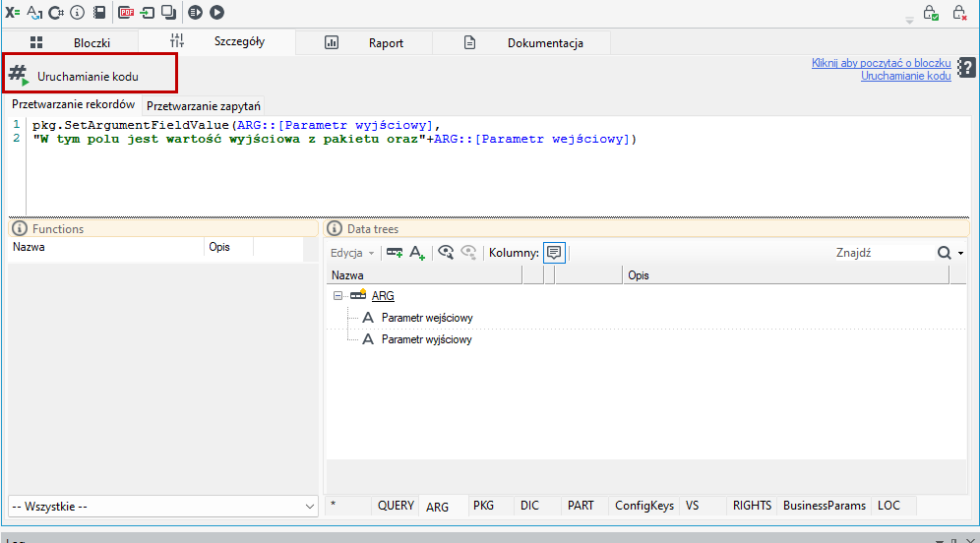Open the C# code icon
Viewport: 980px width, 543px height.
tap(56, 12)
